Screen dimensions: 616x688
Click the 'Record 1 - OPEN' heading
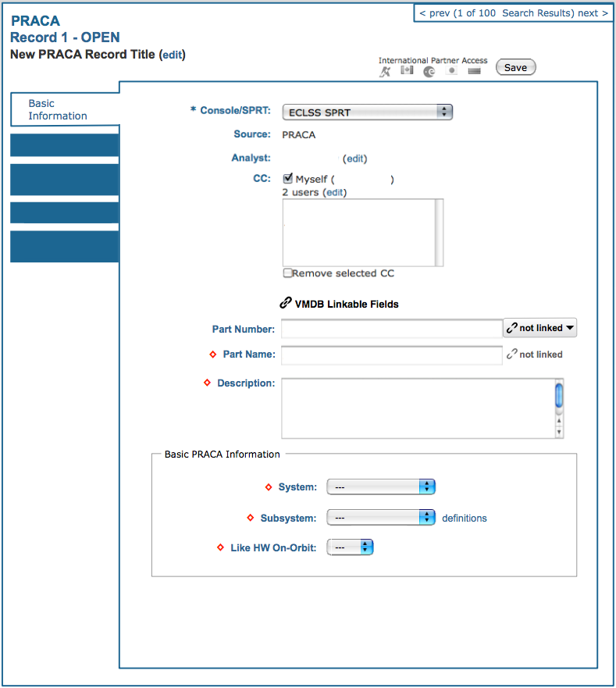(65, 37)
